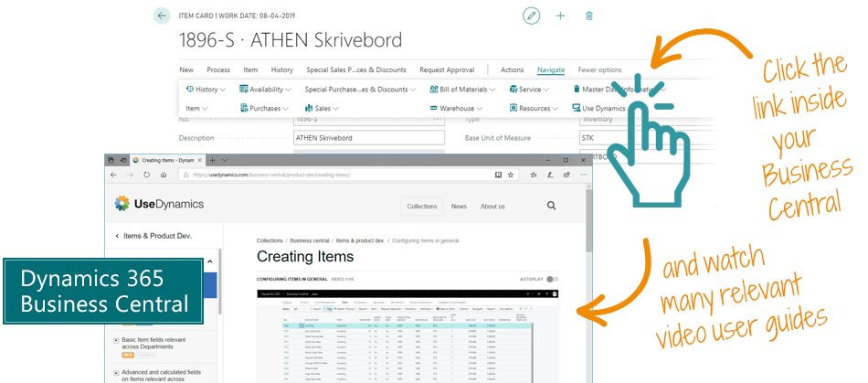This screenshot has width=868, height=383.
Task: Select the Navigate tab
Action: 551,69
